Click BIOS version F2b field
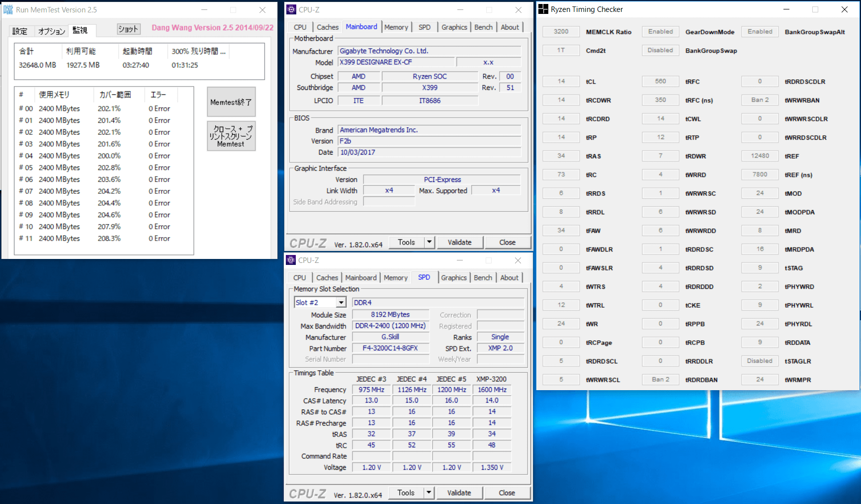Viewport: 861px width, 504px height. 430,141
